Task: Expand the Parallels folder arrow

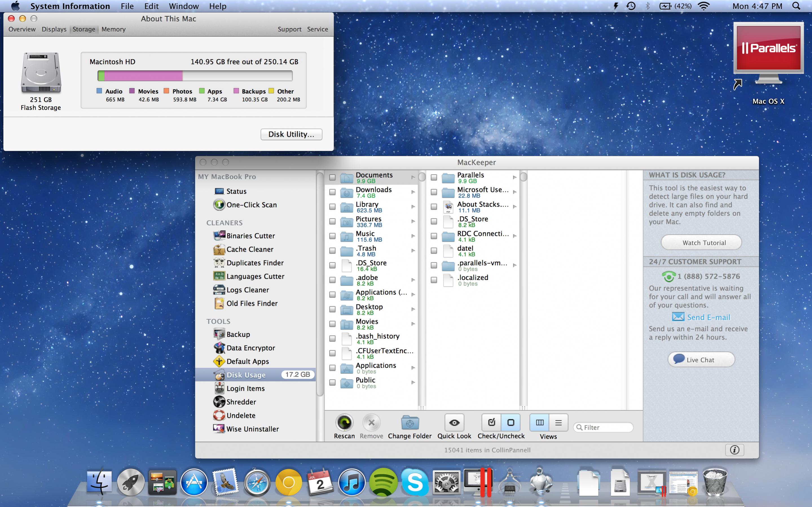Action: point(515,177)
